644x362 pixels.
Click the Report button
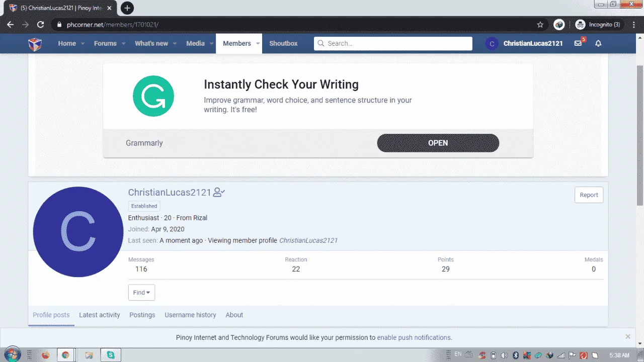pyautogui.click(x=589, y=195)
